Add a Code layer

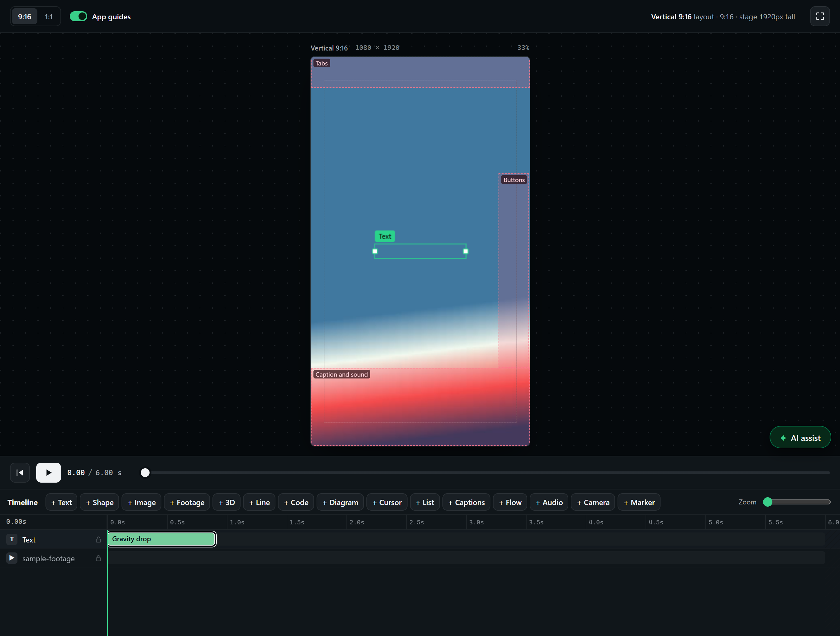296,502
